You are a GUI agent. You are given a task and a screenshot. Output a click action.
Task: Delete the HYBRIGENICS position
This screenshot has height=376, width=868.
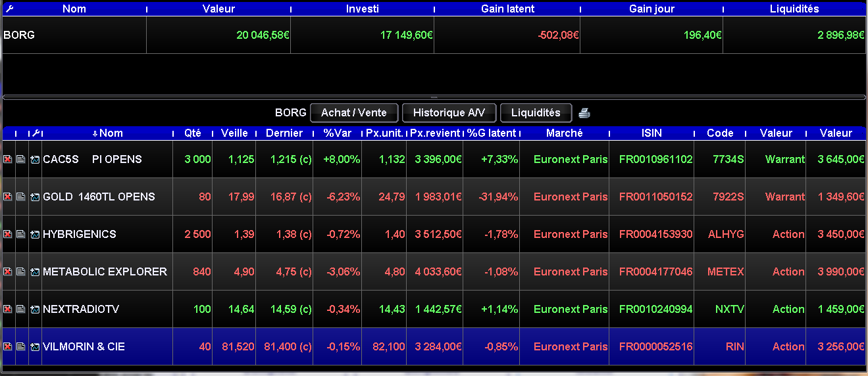pos(8,235)
